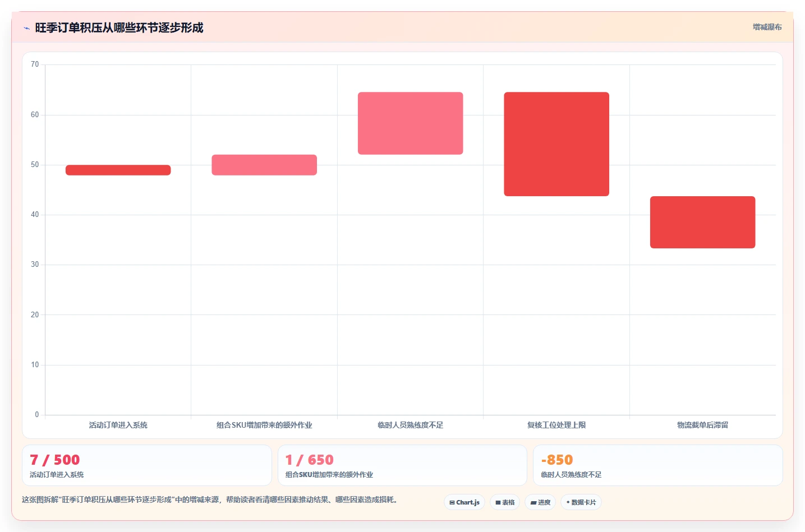Click y-axis value 40
This screenshot has width=805, height=532.
pos(35,215)
